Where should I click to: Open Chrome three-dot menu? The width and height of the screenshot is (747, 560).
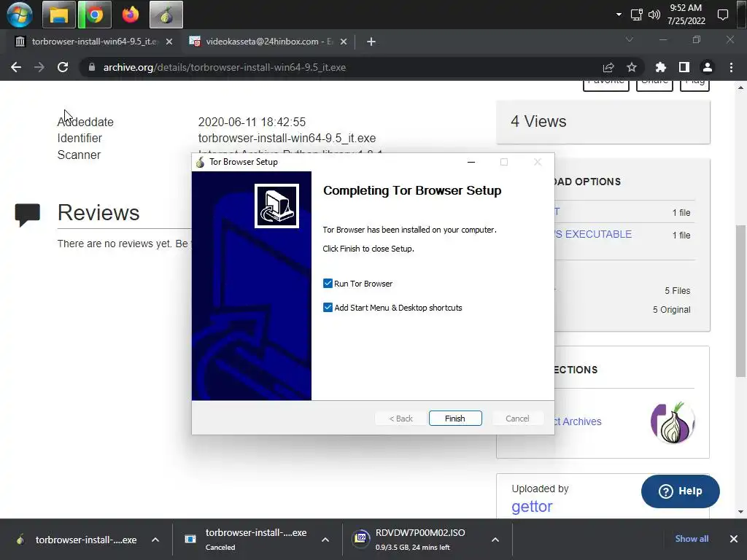731,67
